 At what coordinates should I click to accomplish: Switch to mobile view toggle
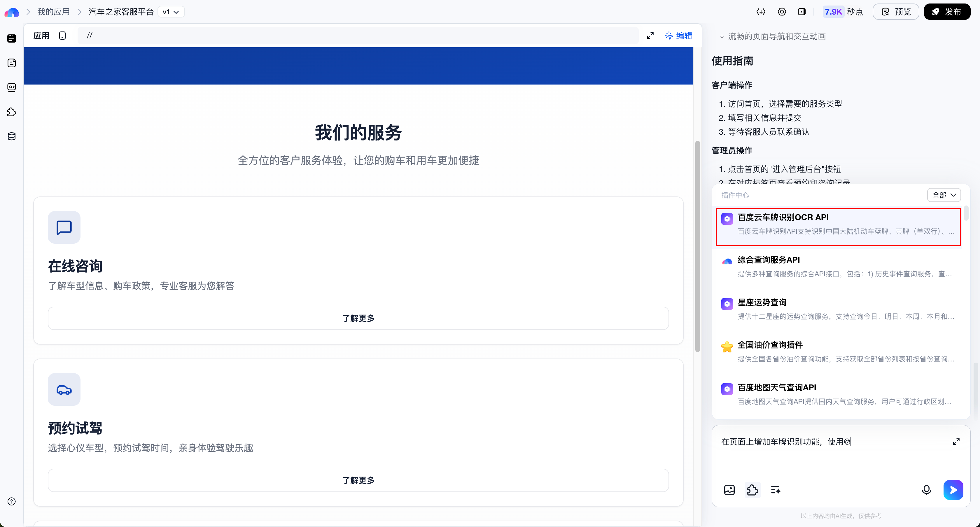[63, 35]
